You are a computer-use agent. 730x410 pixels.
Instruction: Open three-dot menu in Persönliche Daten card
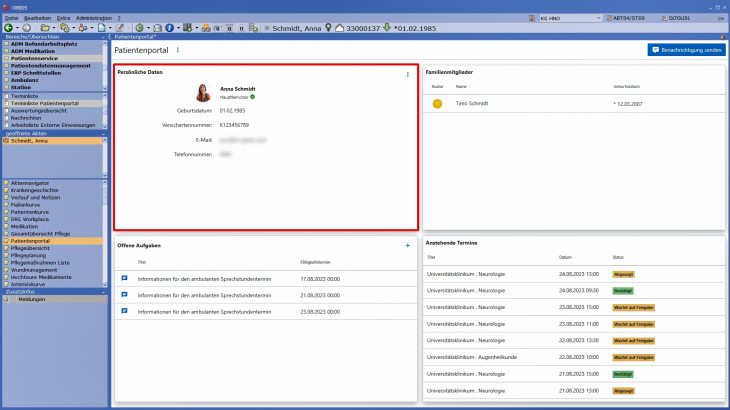407,74
